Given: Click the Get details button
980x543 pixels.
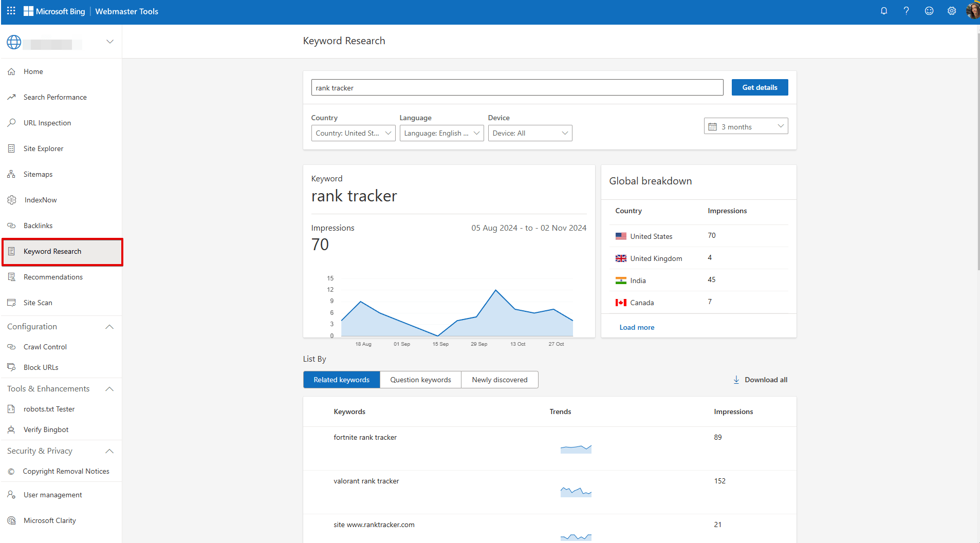Looking at the screenshot, I should [760, 87].
